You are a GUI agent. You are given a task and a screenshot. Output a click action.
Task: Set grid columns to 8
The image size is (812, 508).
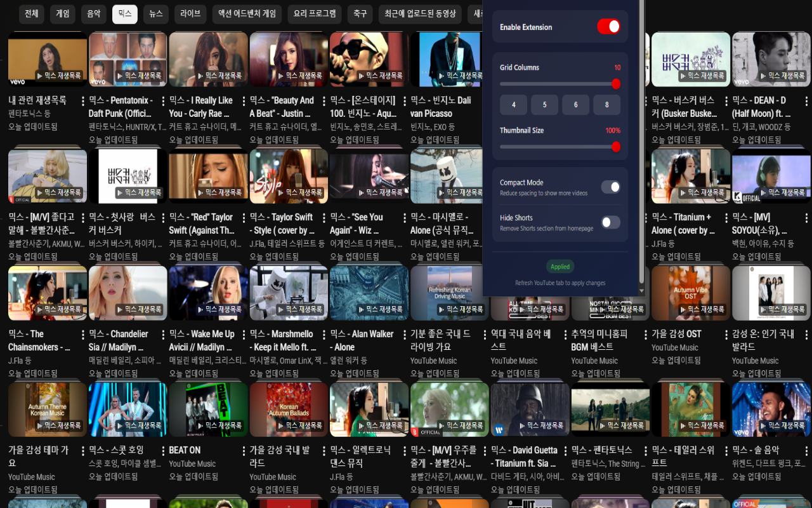tap(606, 105)
